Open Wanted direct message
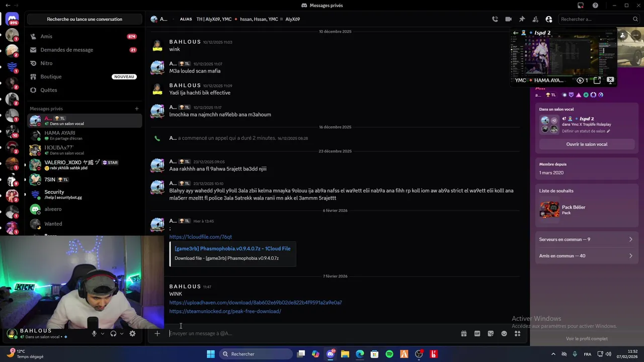644x362 pixels. [85, 224]
